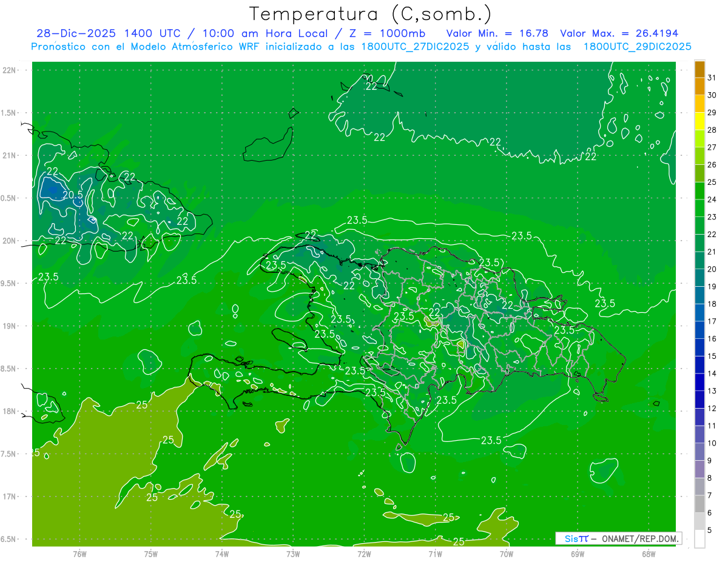The image size is (728, 562).
Task: Click the '1800UTC_27DIC2025' initialization time text
Action: (x=416, y=47)
